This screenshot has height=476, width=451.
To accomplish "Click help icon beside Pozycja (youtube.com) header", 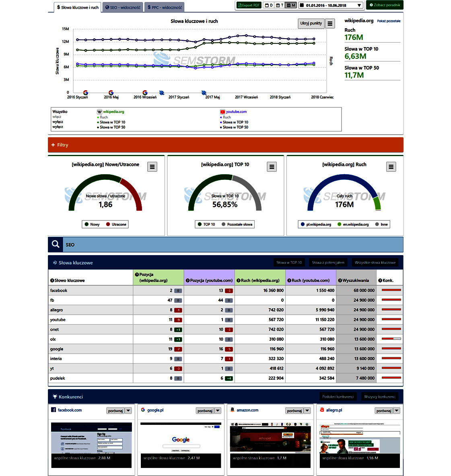I will (187, 280).
